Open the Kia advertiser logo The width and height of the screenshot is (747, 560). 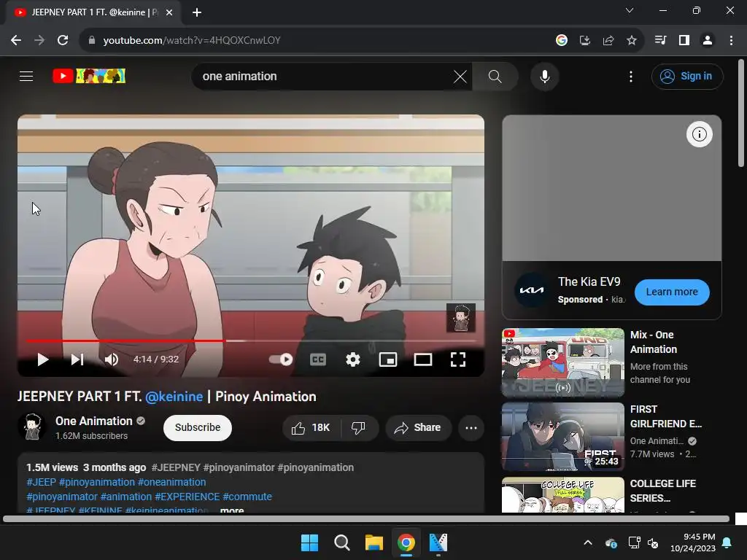tap(532, 290)
